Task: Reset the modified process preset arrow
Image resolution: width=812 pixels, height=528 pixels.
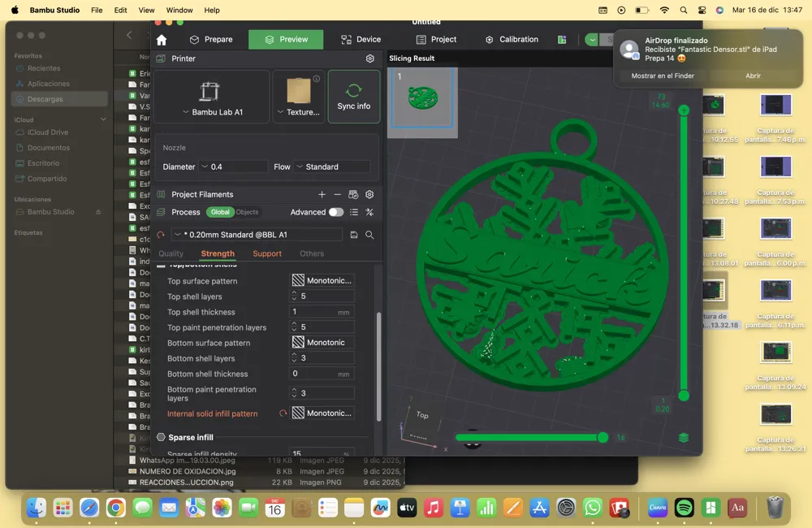Action: 161,235
